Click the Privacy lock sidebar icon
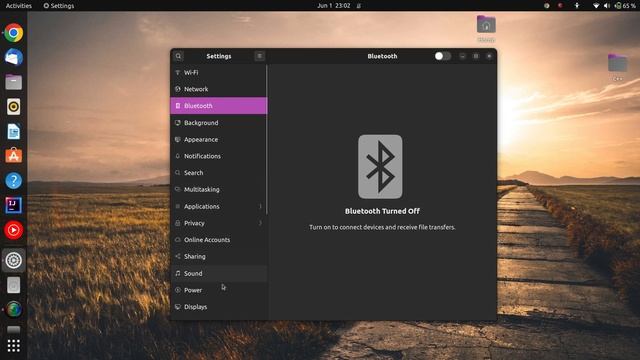This screenshot has height=360, width=640. pos(178,223)
